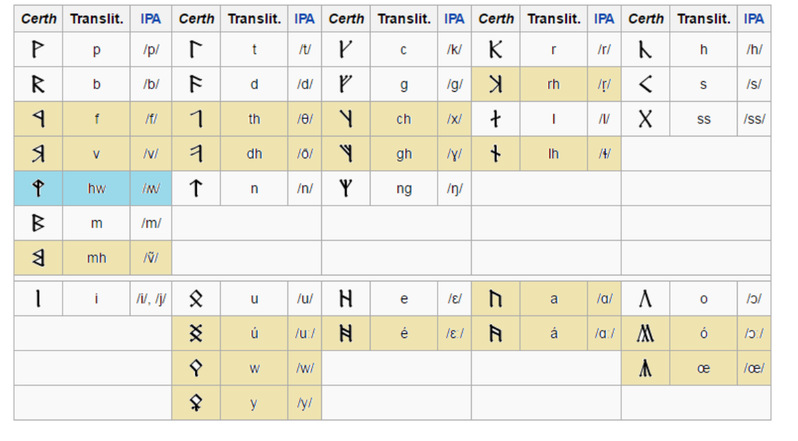Screen dimensions: 798x441
Task: Click the /θ/ IPA value cell
Action: click(x=305, y=119)
